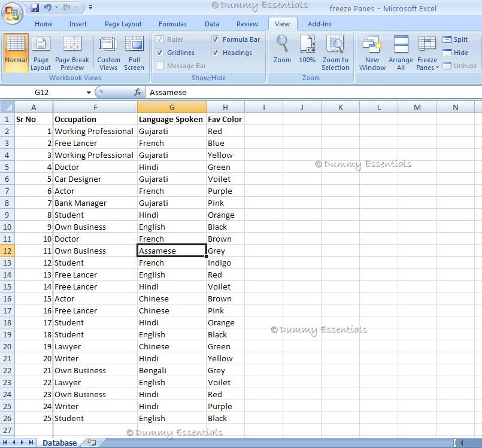482x448 pixels.
Task: Click the Select All corner triangle
Action: point(7,107)
